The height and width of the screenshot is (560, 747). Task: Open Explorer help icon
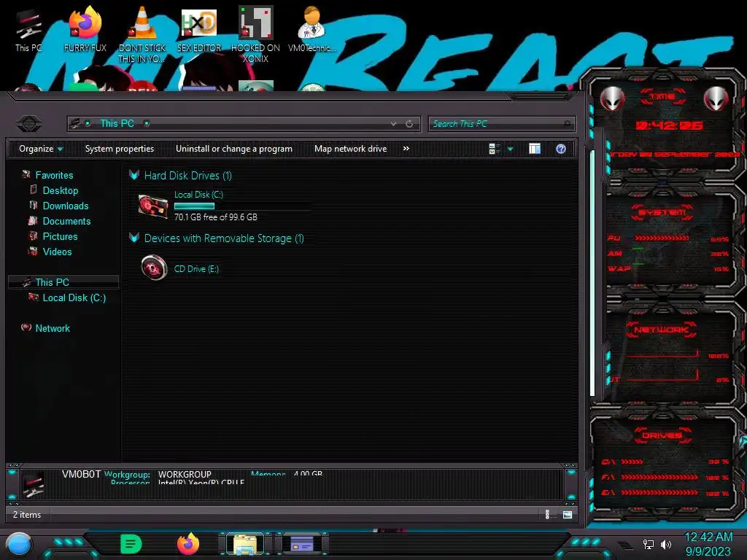(561, 149)
